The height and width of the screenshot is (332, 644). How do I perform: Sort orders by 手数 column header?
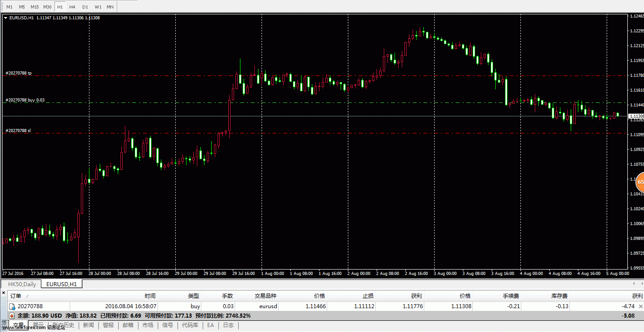(x=218, y=296)
